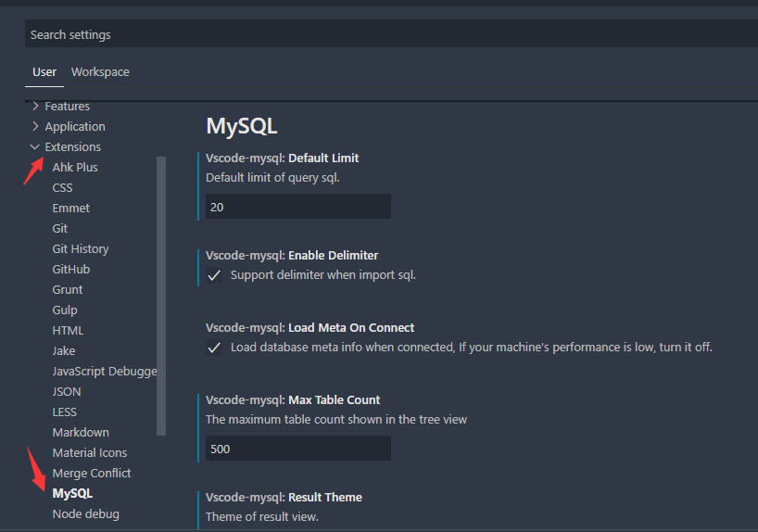Image resolution: width=758 pixels, height=532 pixels.
Task: Open Grunt extension settings
Action: (x=68, y=290)
